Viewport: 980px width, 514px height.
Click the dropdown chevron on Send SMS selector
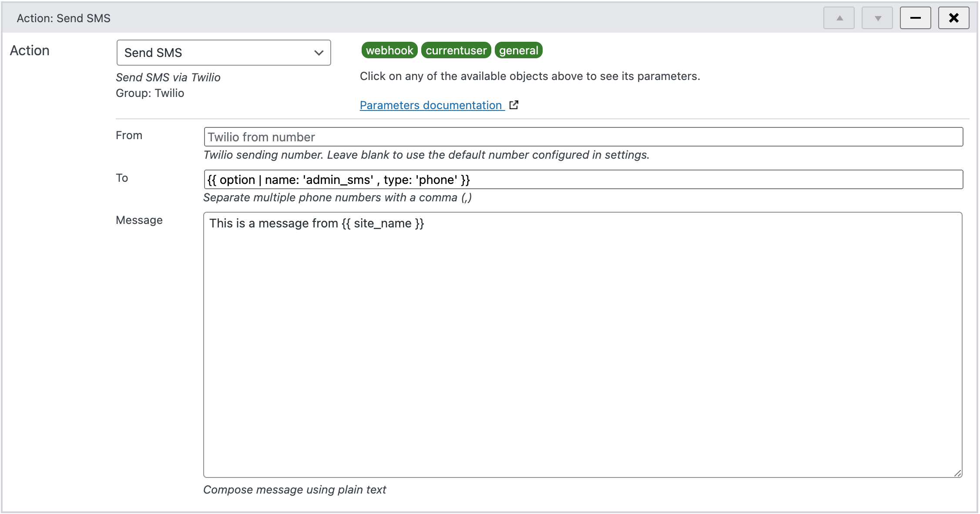coord(319,52)
